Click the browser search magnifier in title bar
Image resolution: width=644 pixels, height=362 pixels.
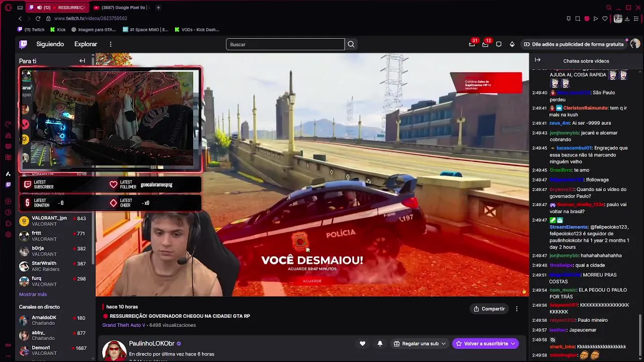click(608, 8)
